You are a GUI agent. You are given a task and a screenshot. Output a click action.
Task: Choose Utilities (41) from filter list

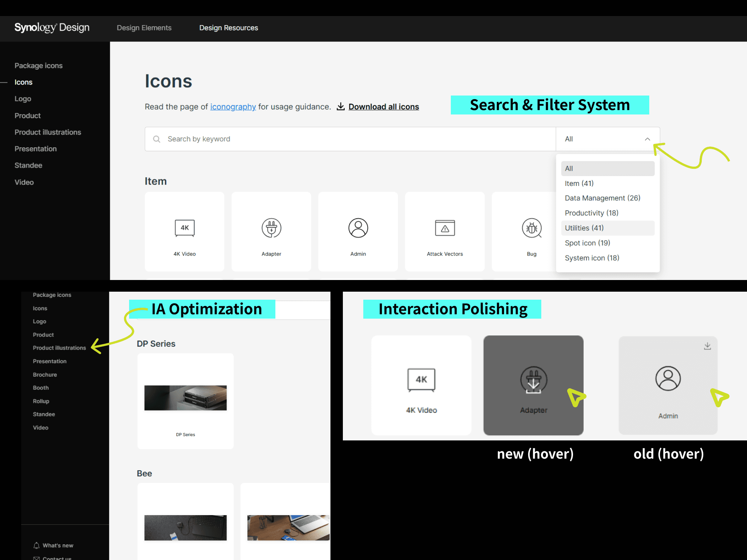coord(584,228)
